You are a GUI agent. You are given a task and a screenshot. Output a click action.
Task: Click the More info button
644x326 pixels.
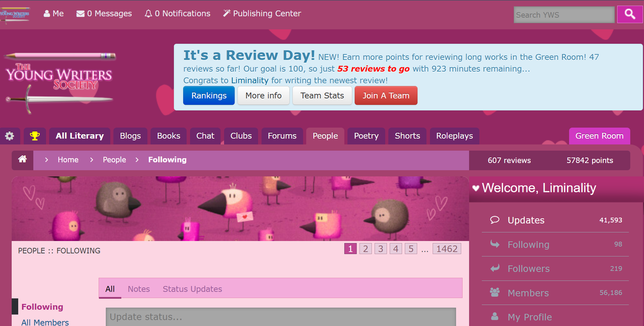click(x=264, y=96)
